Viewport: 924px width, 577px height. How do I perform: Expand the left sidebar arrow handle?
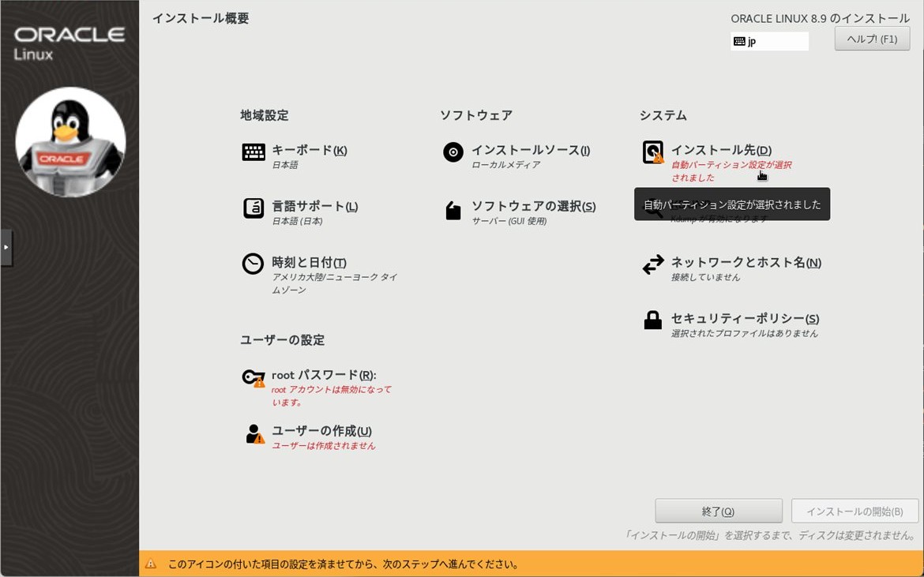[6, 247]
